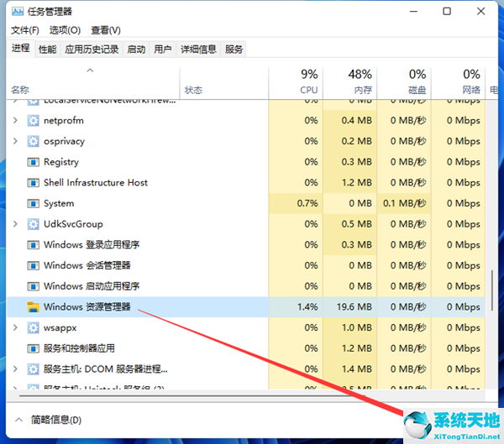Click the Windows 资源管理器 folder icon
This screenshot has height=444, width=504.
point(33,307)
